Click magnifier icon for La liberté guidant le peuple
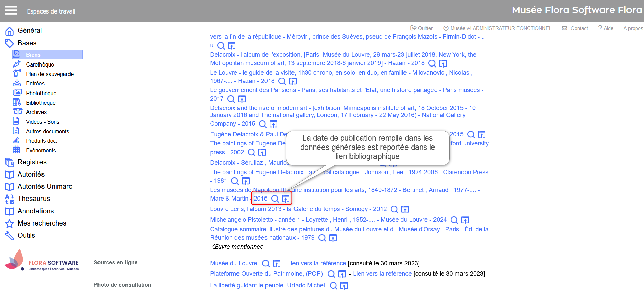Screen dimensions: 644x291 click(333, 286)
